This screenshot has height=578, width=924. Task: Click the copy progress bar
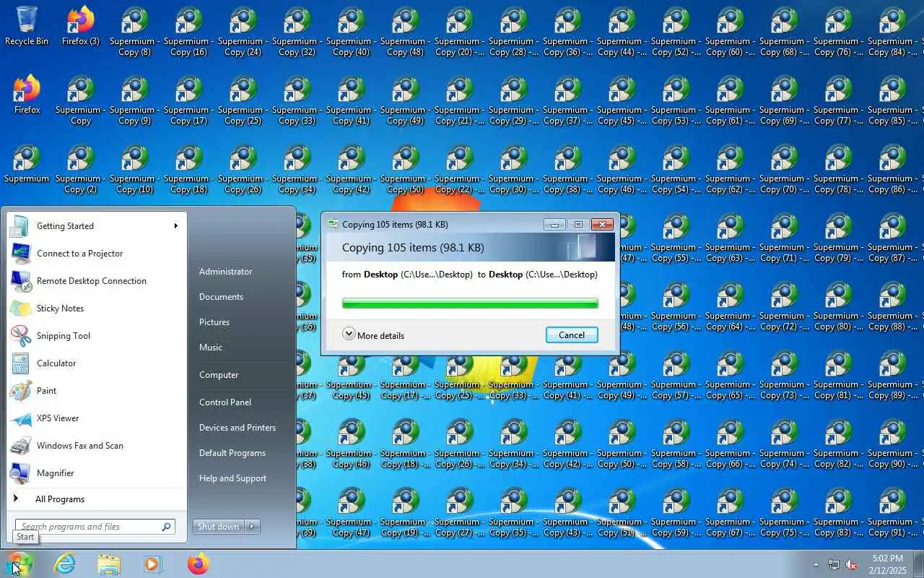click(x=470, y=303)
